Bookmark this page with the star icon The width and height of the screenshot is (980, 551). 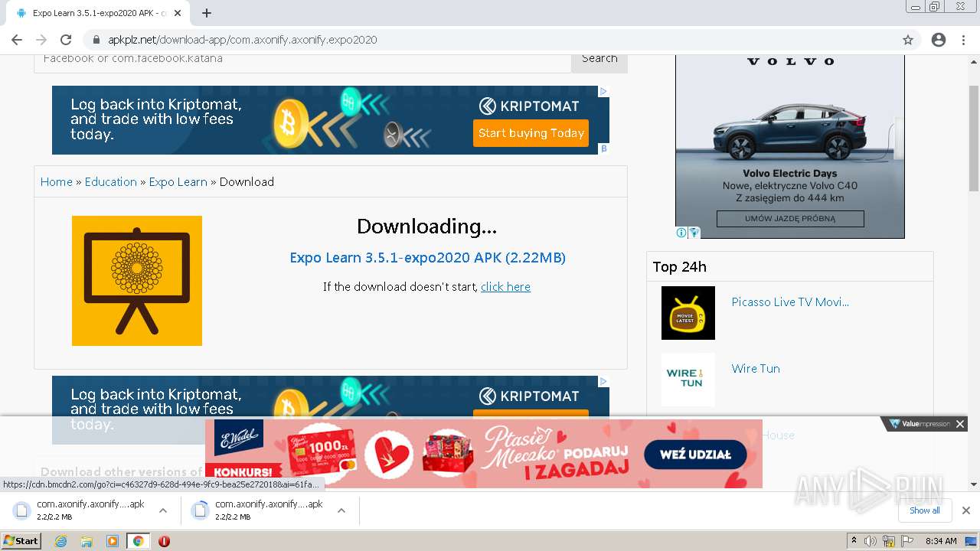tap(908, 40)
